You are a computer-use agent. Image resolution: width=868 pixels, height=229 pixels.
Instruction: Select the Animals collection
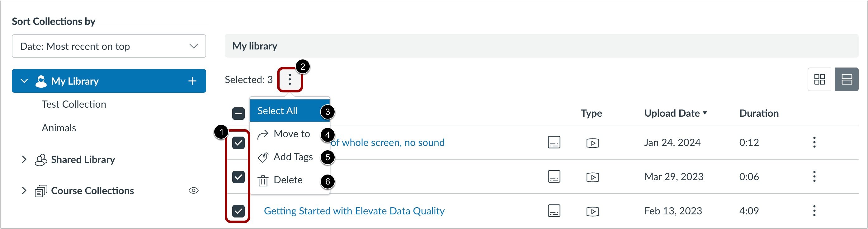59,128
